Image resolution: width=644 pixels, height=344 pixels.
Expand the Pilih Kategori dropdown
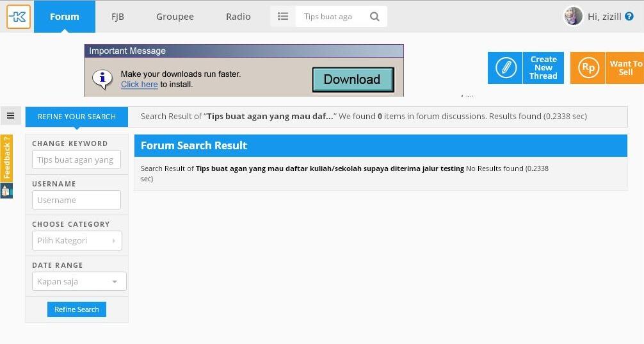pos(77,241)
